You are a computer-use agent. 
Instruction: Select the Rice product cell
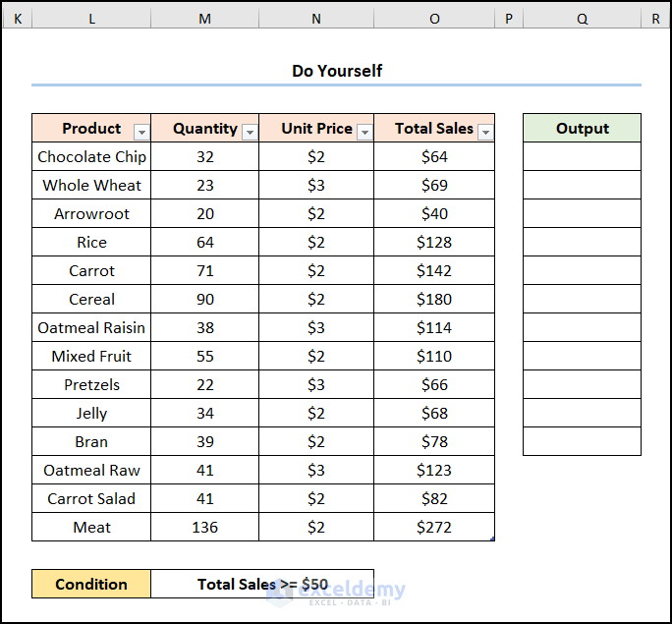coord(91,242)
